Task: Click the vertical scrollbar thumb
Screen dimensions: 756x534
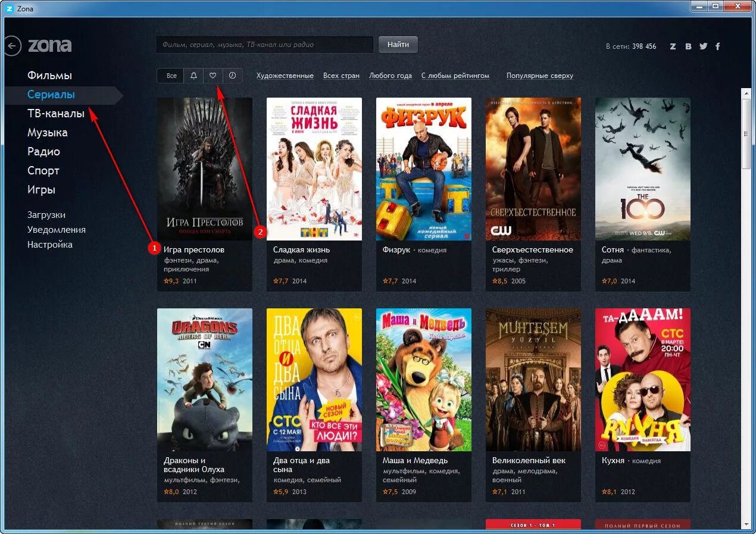Action: pos(746,135)
